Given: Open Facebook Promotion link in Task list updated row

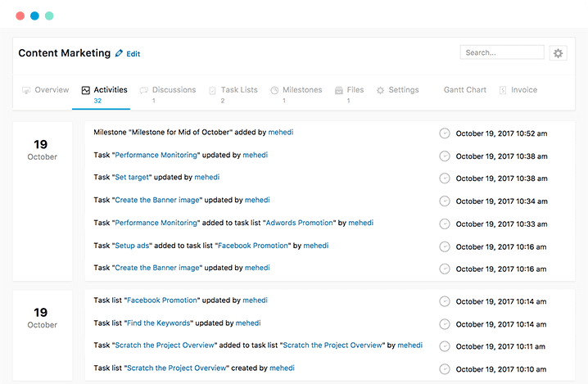Looking at the screenshot, I should click(x=162, y=300).
